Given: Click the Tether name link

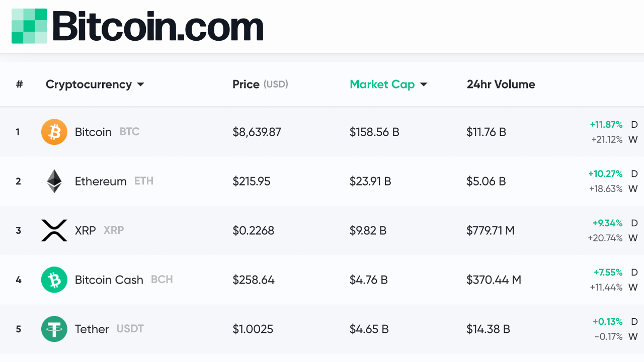Looking at the screenshot, I should click(x=92, y=329).
